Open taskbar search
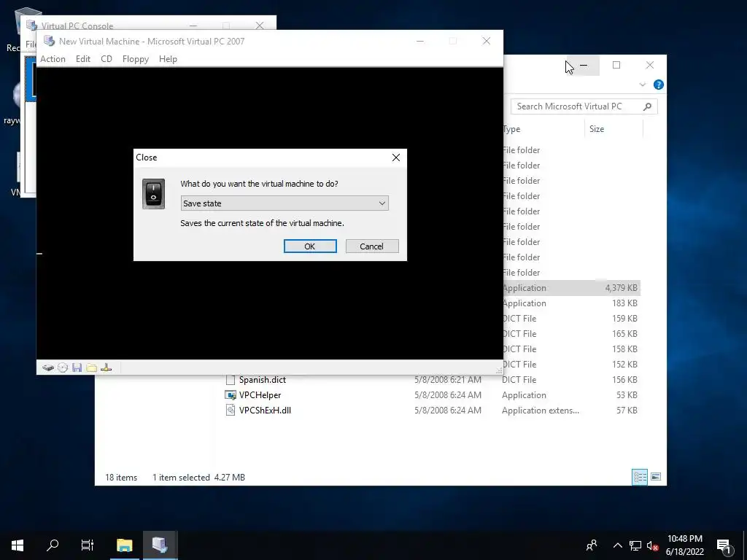This screenshot has width=747, height=560. coord(53,545)
